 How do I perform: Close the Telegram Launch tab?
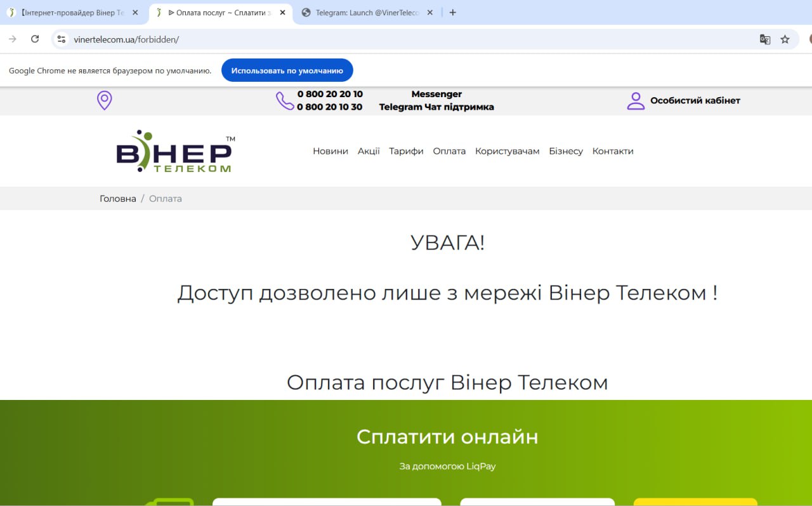429,13
